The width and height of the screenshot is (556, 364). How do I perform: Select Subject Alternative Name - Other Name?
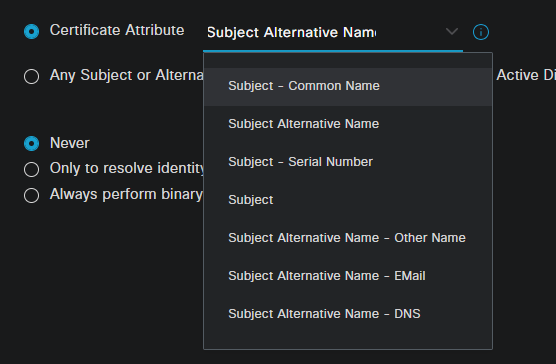(348, 238)
